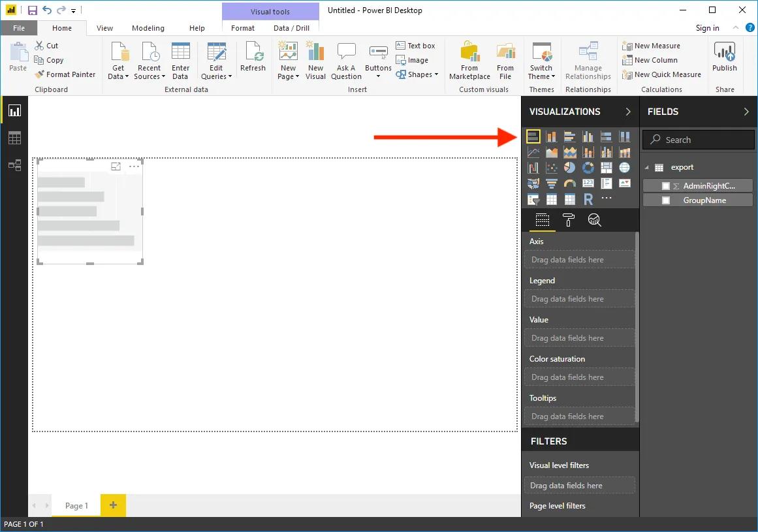Collapse the export table tree
Screen dimensions: 758x532
(x=647, y=167)
